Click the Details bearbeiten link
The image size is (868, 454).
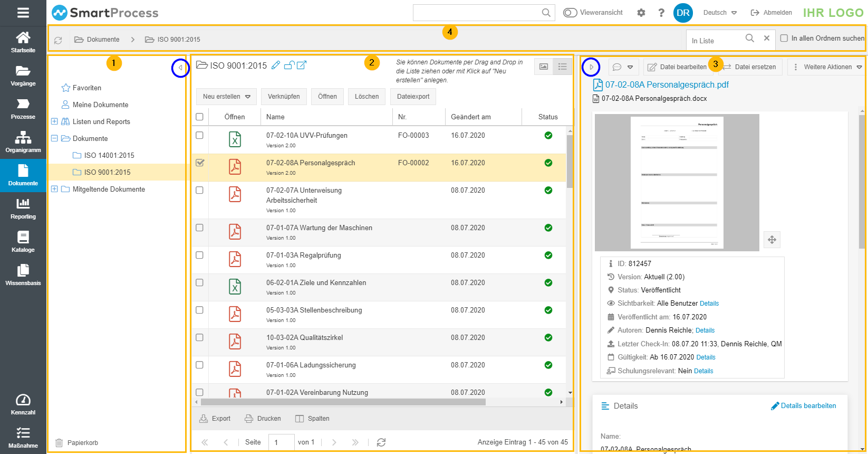point(803,406)
